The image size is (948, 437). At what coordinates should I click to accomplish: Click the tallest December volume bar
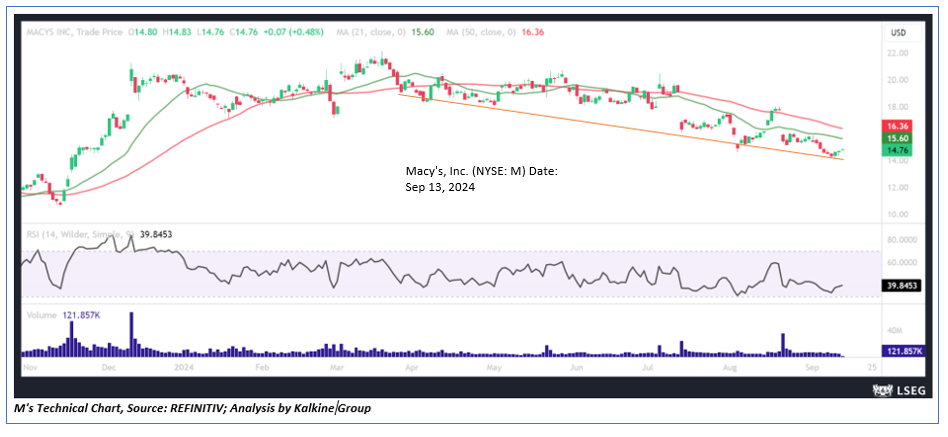[x=131, y=334]
